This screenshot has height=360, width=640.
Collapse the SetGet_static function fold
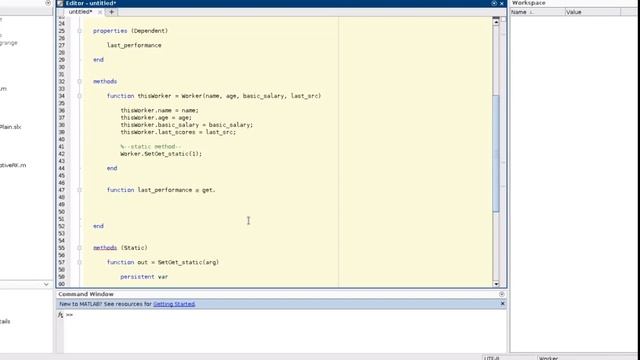pos(80,262)
